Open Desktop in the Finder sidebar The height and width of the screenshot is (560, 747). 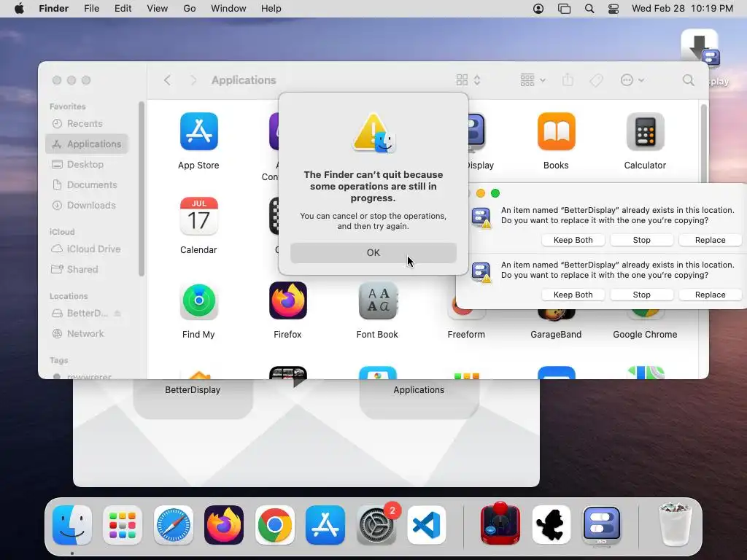[87, 164]
